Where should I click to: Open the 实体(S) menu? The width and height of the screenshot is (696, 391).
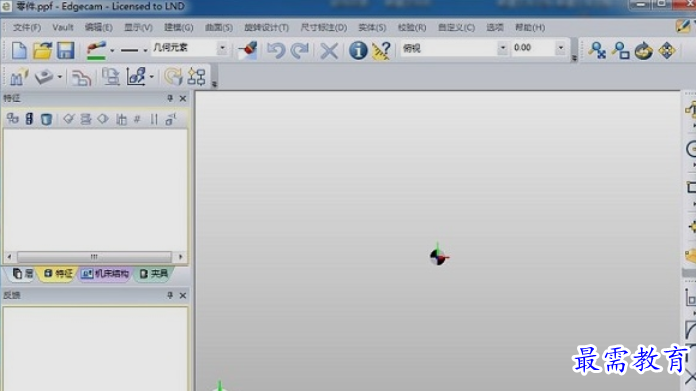click(x=372, y=28)
